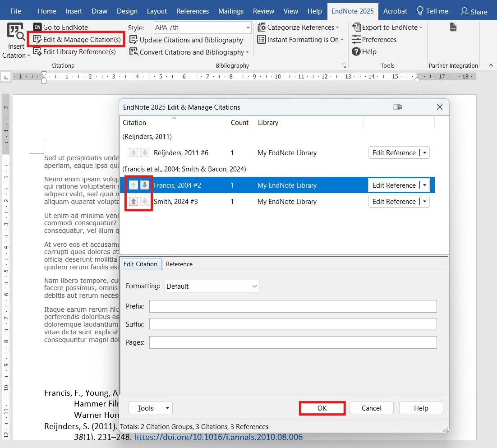The height and width of the screenshot is (448, 497).
Task: Switch to the Draw tab
Action: pyautogui.click(x=99, y=11)
